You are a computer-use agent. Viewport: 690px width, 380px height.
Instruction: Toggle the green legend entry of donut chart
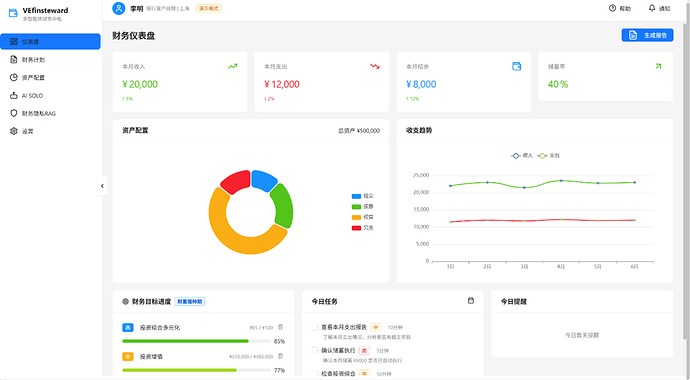tap(363, 207)
